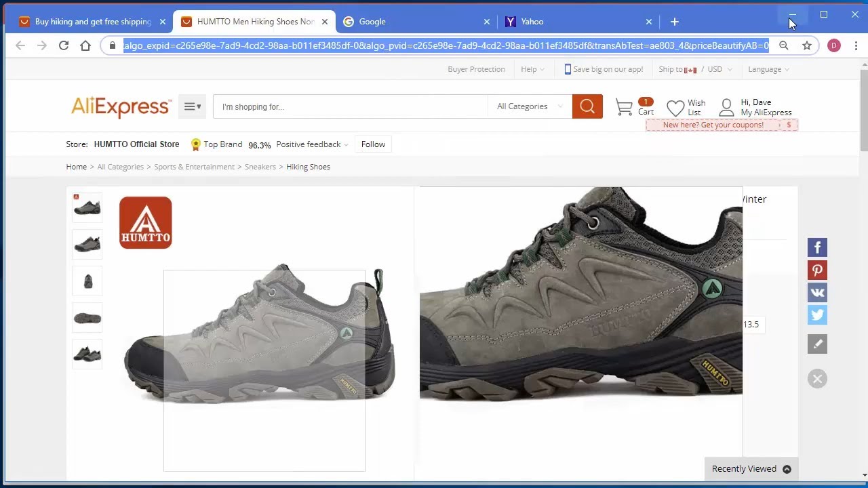Open a new browser tab
868x488 pixels.
(674, 22)
